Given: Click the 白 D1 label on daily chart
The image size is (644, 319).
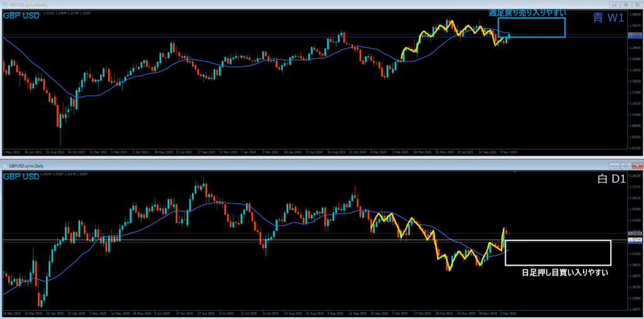Looking at the screenshot, I should [609, 180].
